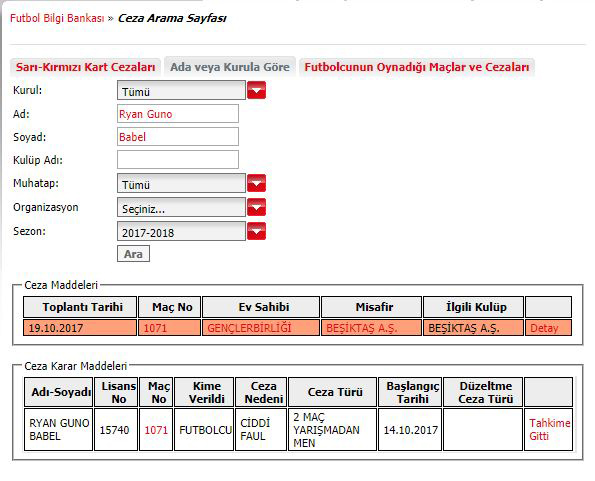Open Sezon combo showing 2017-2018
This screenshot has width=595, height=481.
coord(181,231)
